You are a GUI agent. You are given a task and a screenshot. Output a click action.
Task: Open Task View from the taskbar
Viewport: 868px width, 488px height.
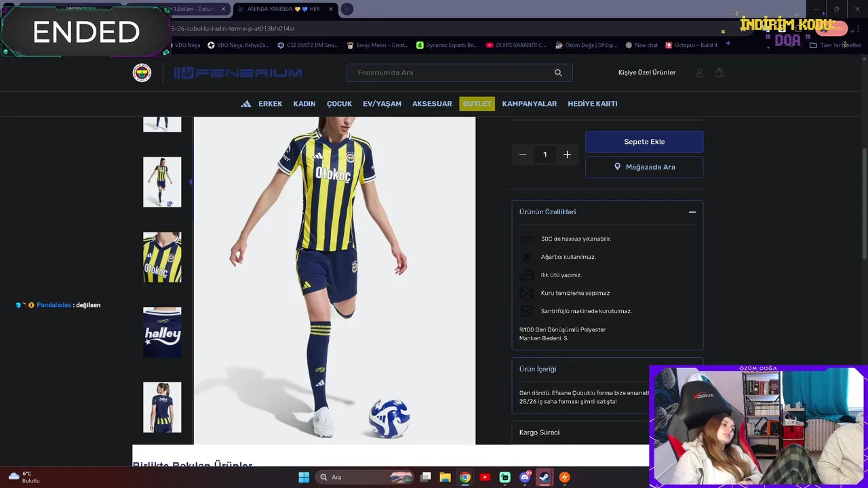[x=426, y=477]
